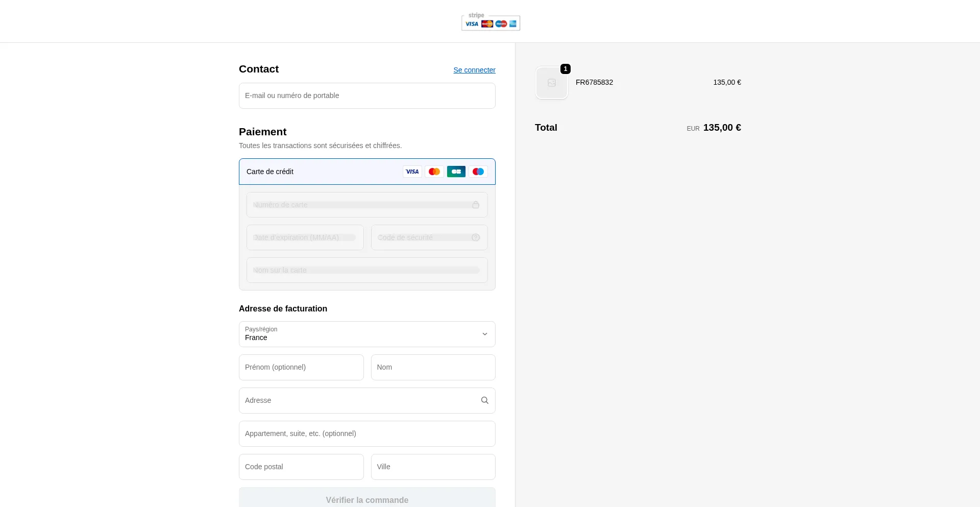Click the Maestro card icon
Screen dimensions: 980x507
tap(478, 172)
